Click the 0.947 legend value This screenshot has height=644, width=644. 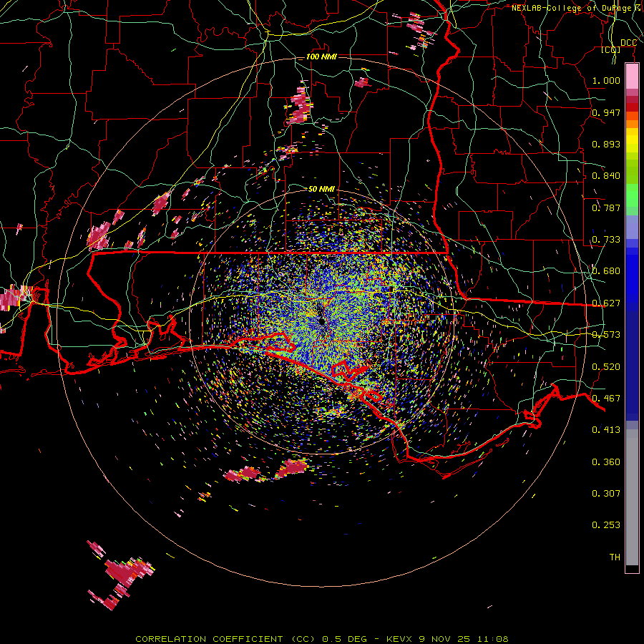[x=606, y=112]
